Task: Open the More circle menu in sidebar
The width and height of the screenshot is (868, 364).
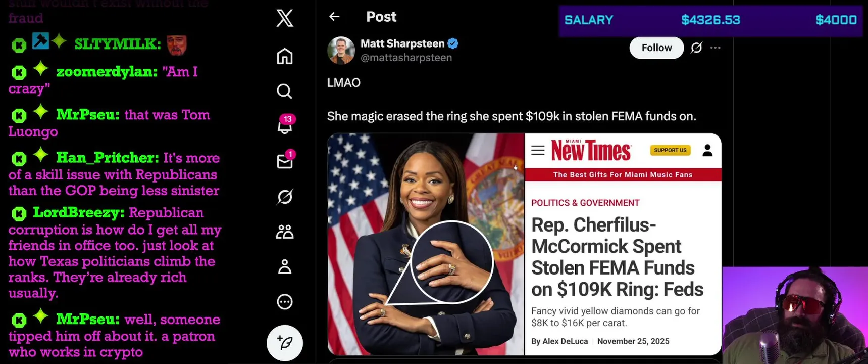Action: 285,302
